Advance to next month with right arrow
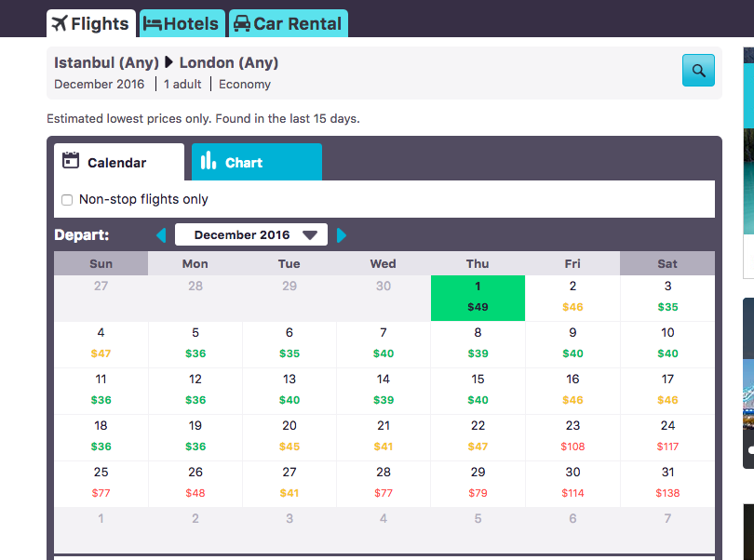The height and width of the screenshot is (560, 754). [341, 235]
